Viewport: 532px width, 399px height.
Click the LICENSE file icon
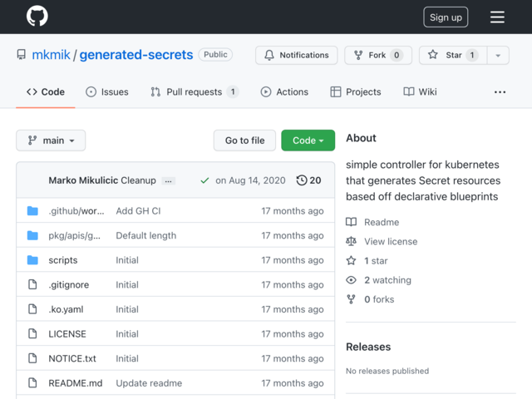32,333
